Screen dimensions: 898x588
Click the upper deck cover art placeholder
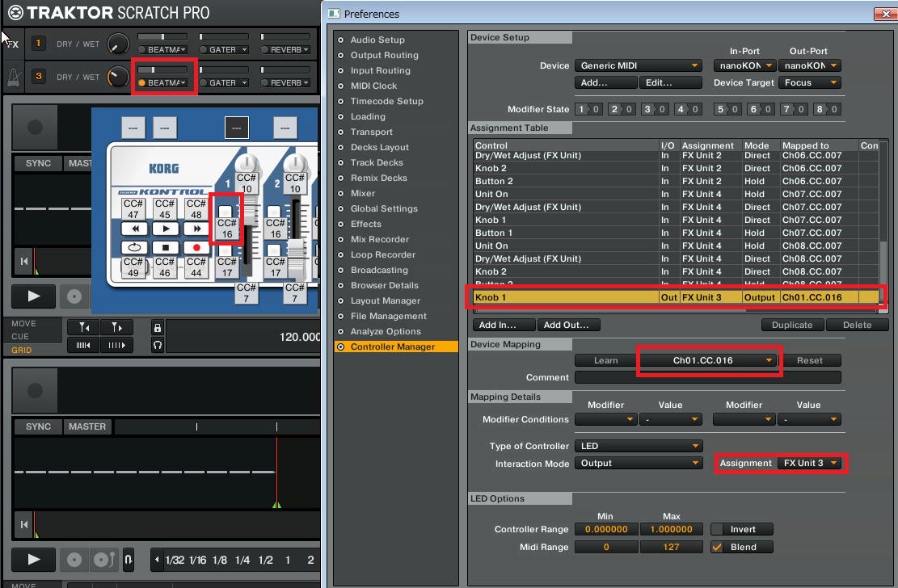pyautogui.click(x=35, y=127)
